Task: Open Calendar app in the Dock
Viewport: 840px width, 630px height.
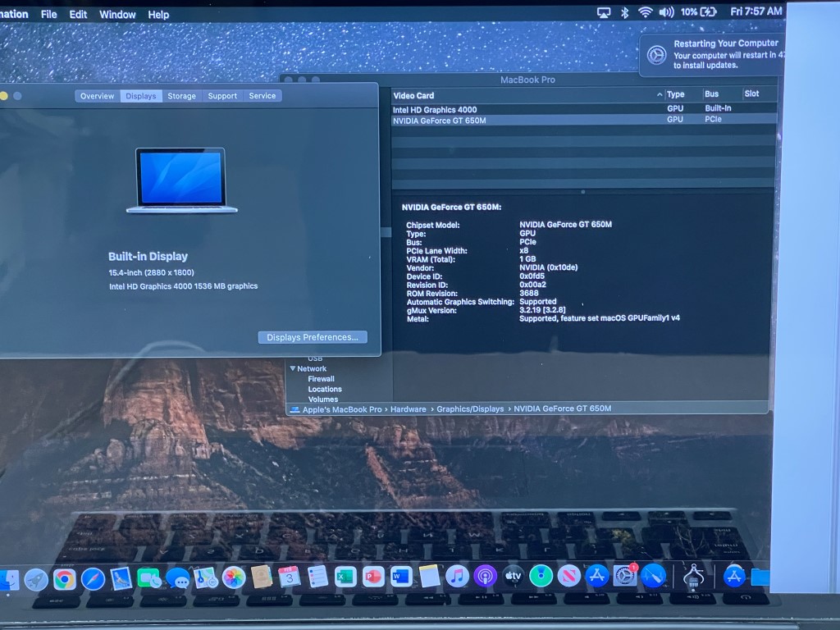Action: [x=290, y=577]
